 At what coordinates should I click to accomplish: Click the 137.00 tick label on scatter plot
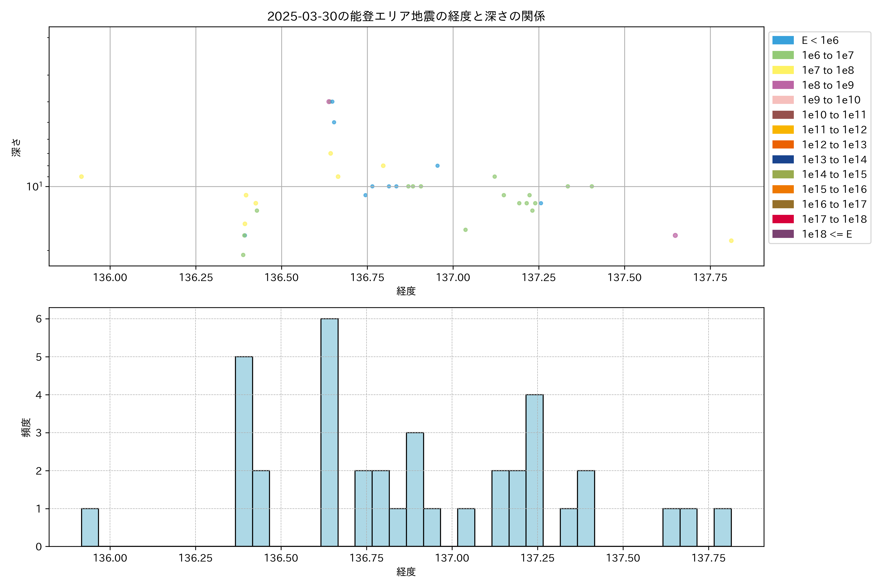click(453, 278)
